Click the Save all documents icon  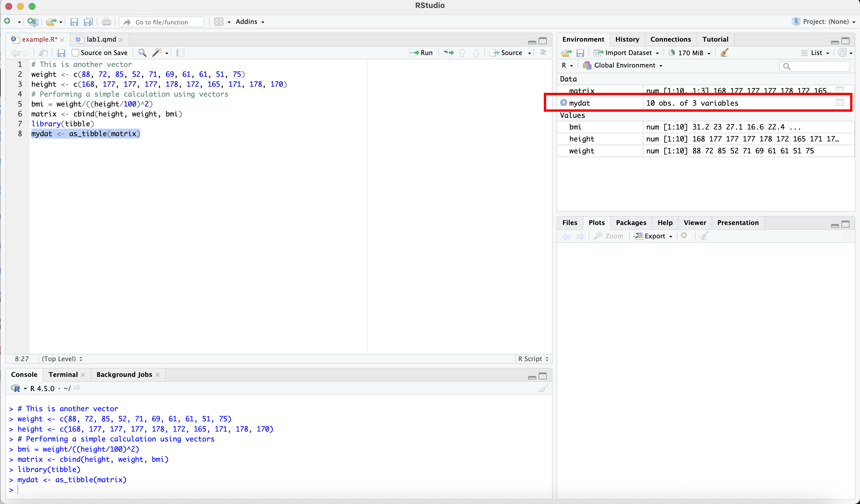[89, 22]
